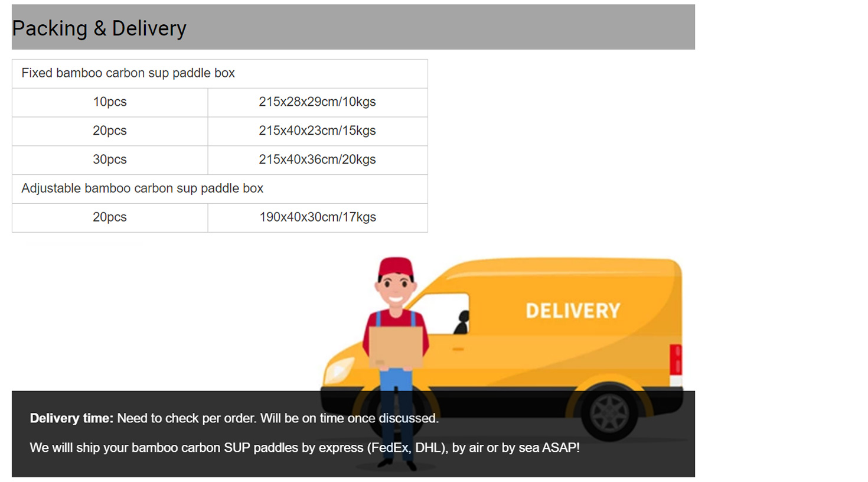Select the 190x40x30cm/17kgs cell

[x=317, y=217]
